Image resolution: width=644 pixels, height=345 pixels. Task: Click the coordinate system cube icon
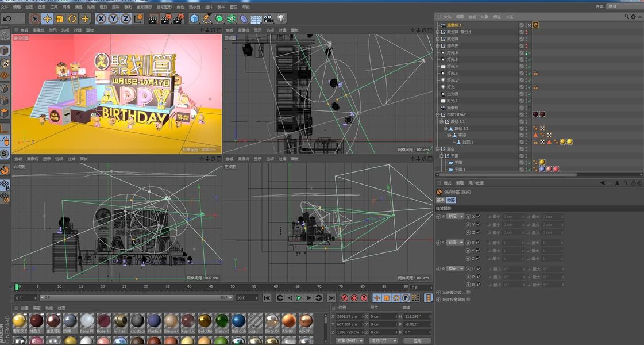click(138, 18)
